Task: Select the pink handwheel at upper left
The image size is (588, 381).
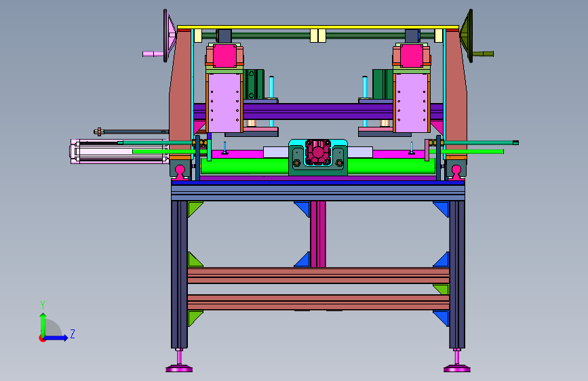Action: 169,36
